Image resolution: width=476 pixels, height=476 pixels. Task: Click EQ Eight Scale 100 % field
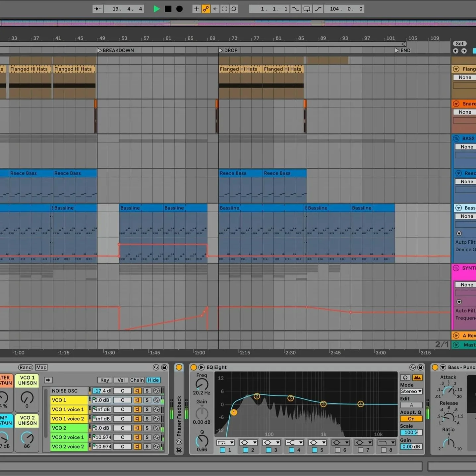click(x=411, y=432)
